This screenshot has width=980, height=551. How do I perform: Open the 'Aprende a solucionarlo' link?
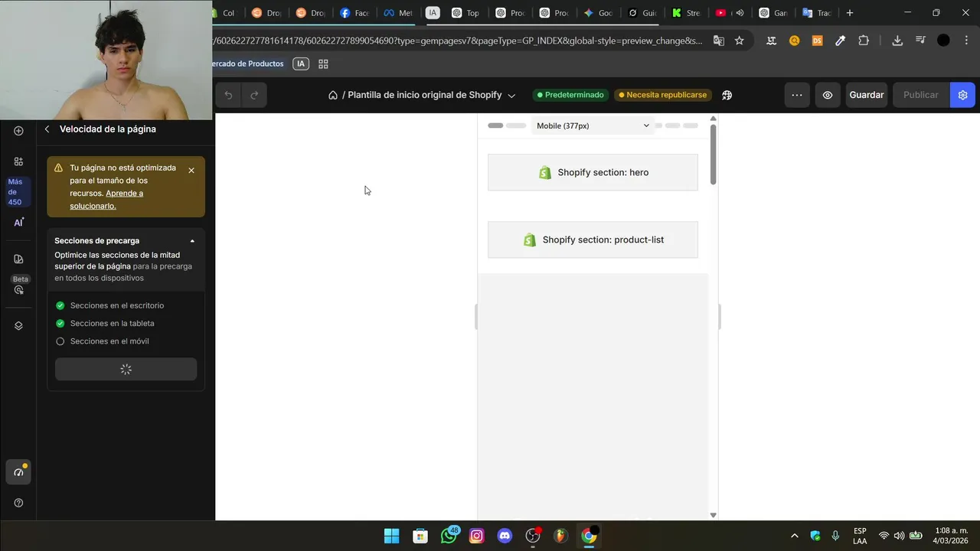106,200
